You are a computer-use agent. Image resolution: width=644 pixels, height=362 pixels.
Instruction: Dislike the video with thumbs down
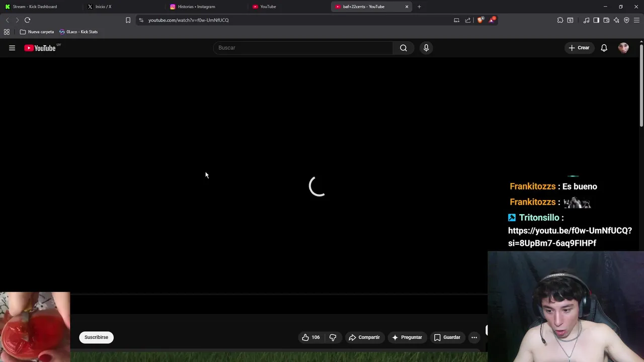coord(333,337)
